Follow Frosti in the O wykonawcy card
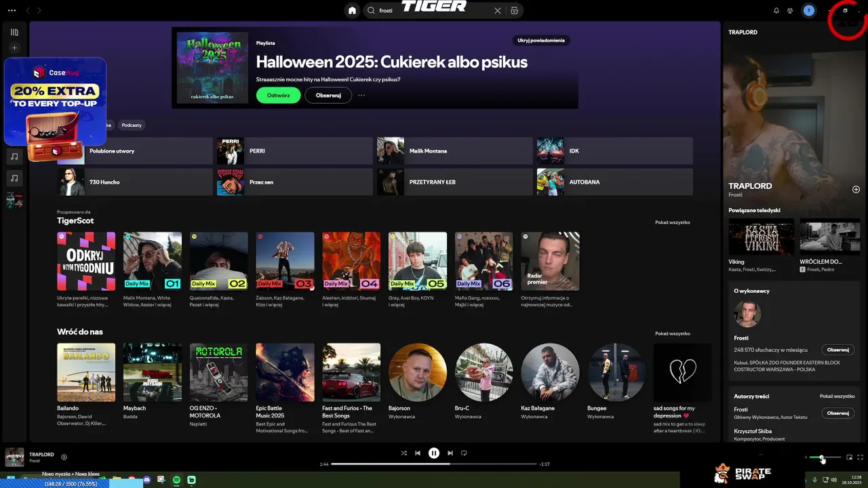Screen dimensions: 868x488 point(838,350)
